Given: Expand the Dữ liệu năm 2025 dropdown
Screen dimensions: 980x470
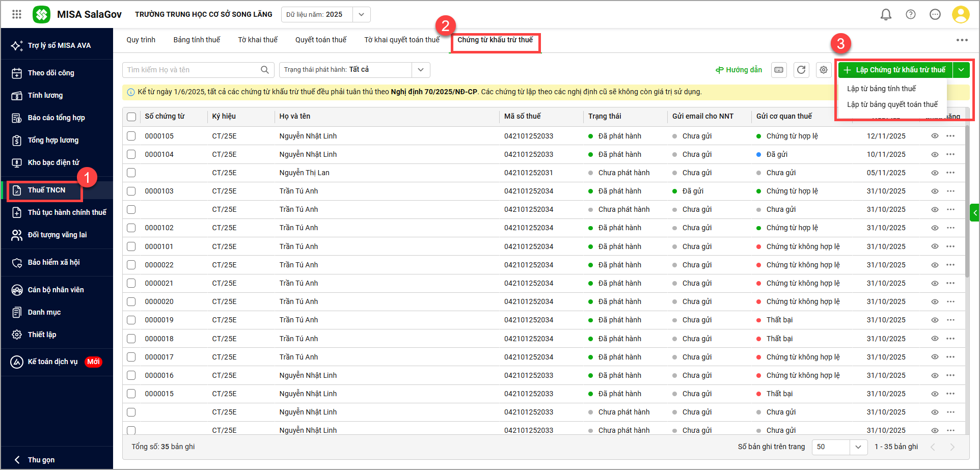Looking at the screenshot, I should 361,14.
